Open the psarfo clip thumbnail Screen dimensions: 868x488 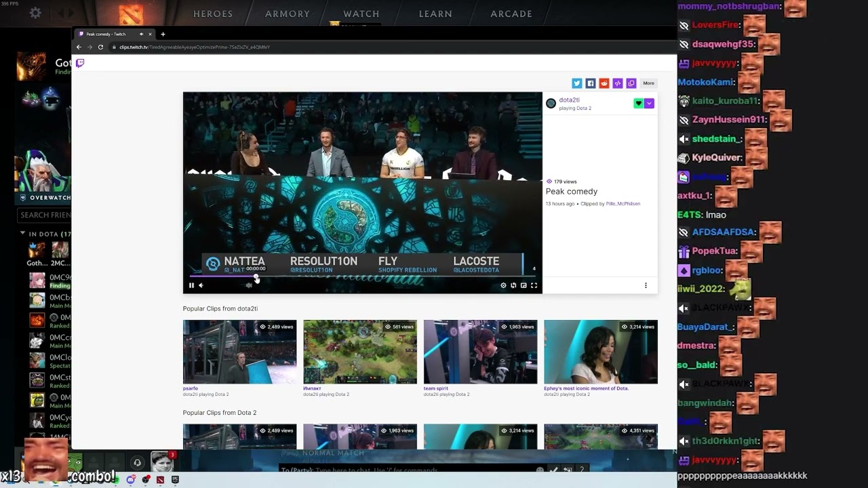(x=239, y=352)
